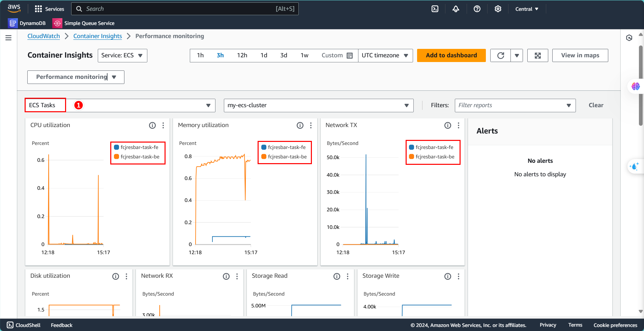The image size is (644, 331).
Task: Open settings gear in top bar
Action: [x=498, y=9]
